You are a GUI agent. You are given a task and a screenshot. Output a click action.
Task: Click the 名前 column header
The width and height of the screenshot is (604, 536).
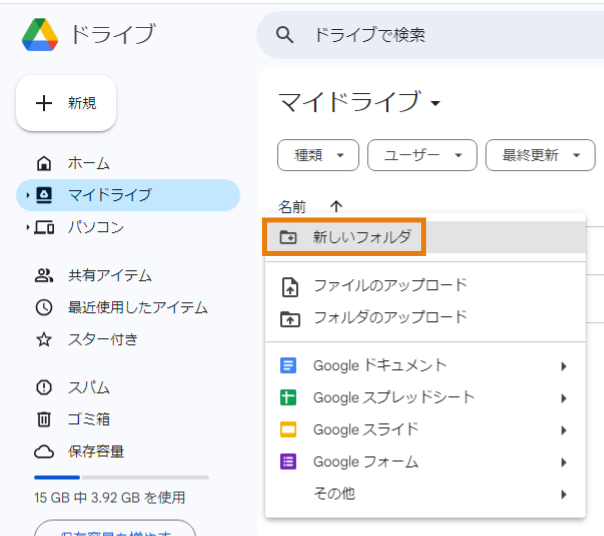[x=292, y=207]
